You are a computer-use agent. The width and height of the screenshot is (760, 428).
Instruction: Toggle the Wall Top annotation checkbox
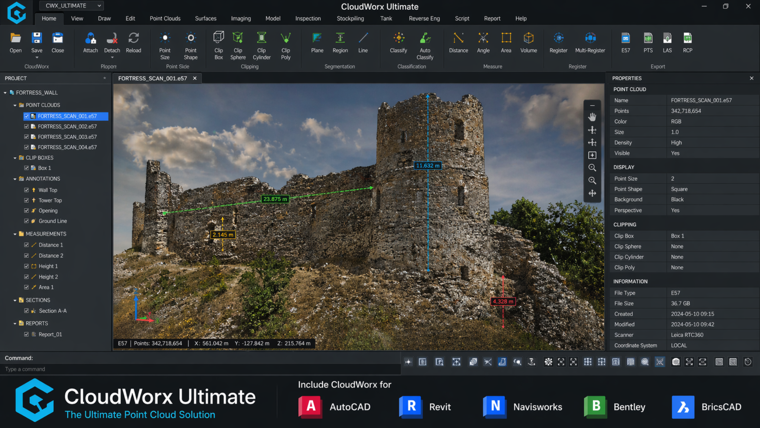[x=27, y=190]
